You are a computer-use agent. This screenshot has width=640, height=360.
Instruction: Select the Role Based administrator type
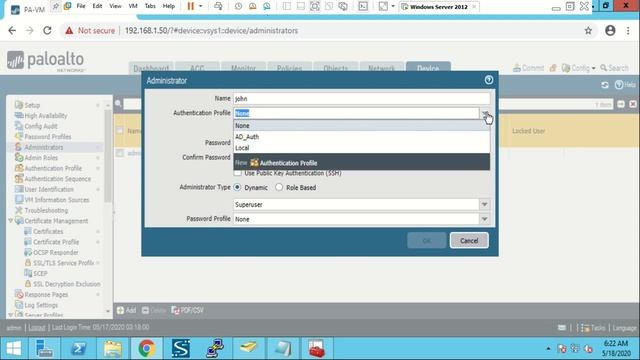(279, 187)
